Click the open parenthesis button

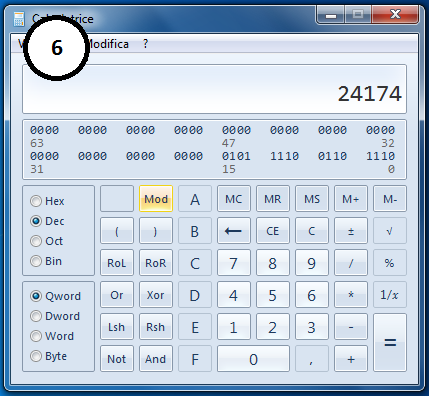click(x=117, y=231)
